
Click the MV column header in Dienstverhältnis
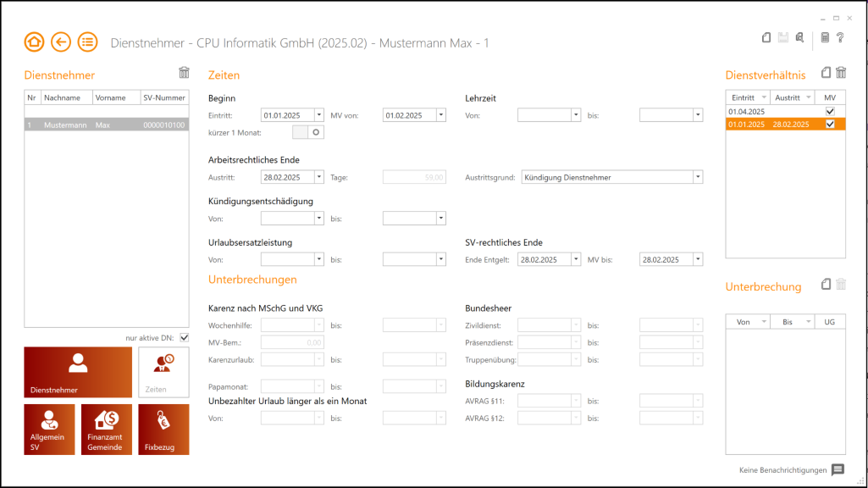830,97
